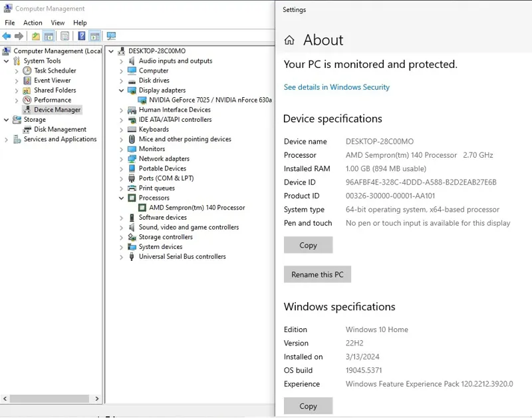Click the blue Help question mark icon
This screenshot has width=532, height=418.
click(81, 36)
